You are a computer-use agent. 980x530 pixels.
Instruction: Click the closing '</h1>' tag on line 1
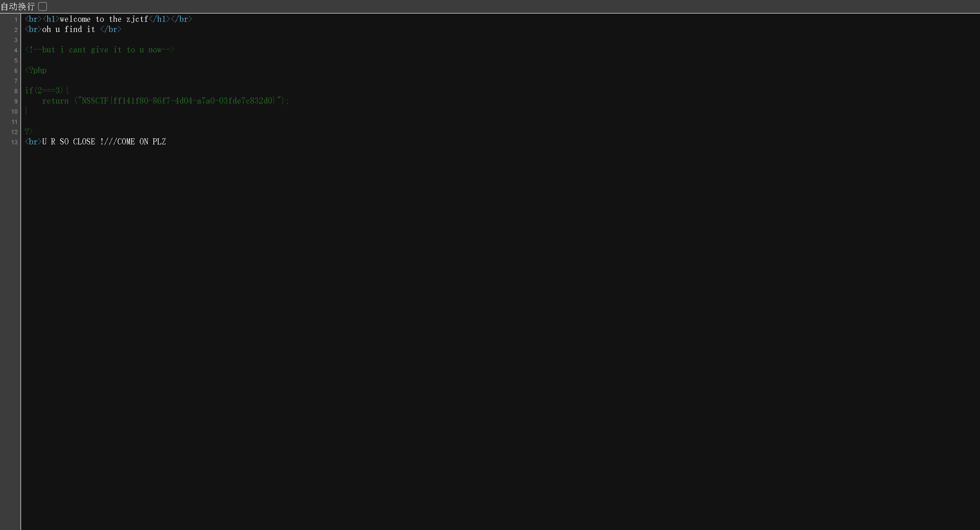159,19
